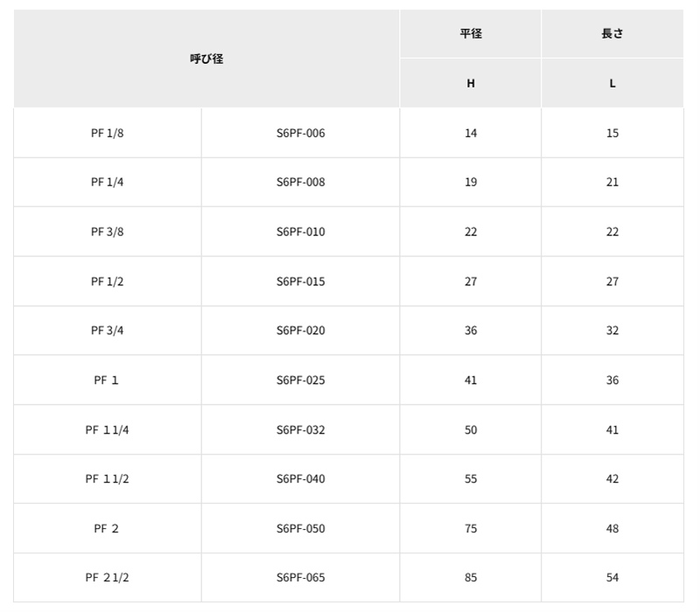Screen dimensions: 700x612
Task: Click the L value 54 cell
Action: 612,578
